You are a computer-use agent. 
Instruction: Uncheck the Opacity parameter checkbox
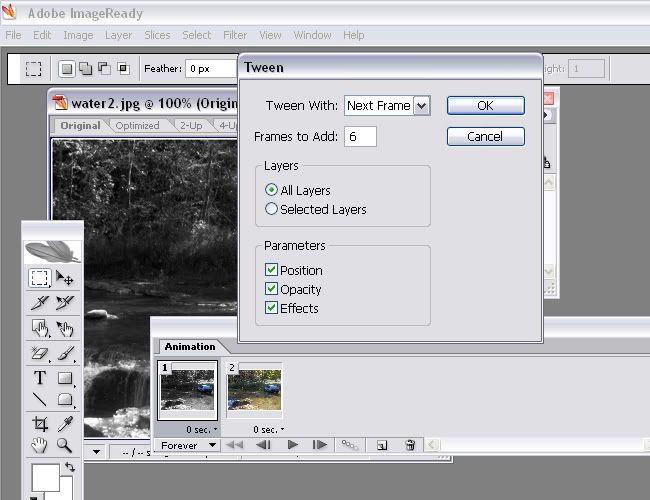271,289
